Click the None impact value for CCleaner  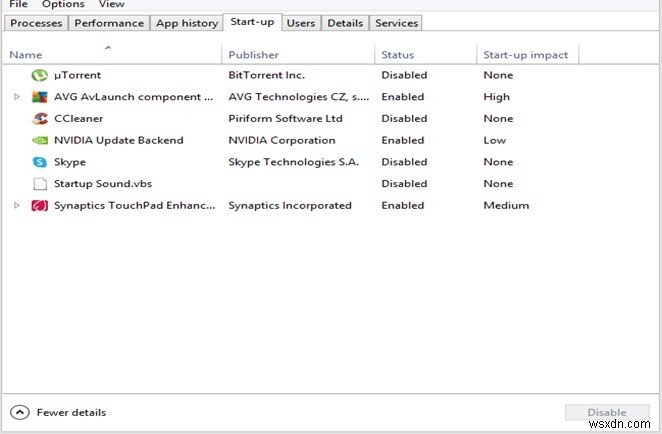click(x=498, y=118)
